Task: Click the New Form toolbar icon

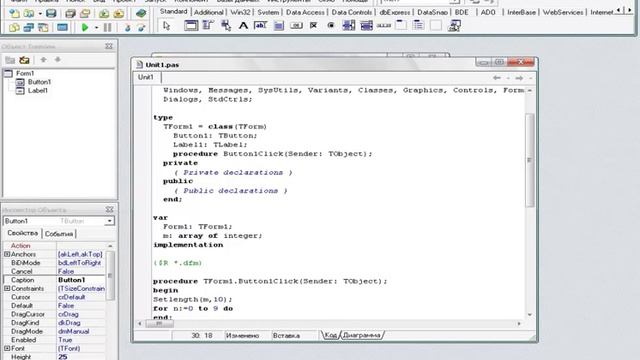Action: [x=62, y=28]
